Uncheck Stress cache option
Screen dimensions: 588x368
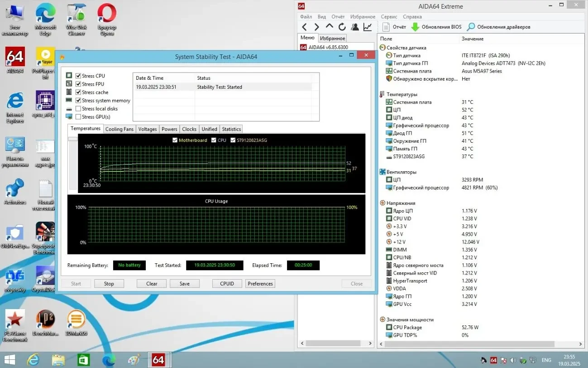[78, 92]
